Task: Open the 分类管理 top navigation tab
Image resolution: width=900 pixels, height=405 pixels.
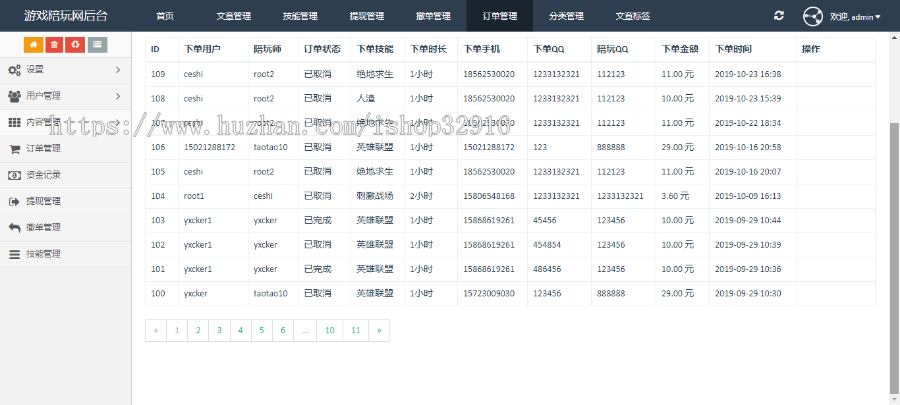Action: [x=566, y=16]
